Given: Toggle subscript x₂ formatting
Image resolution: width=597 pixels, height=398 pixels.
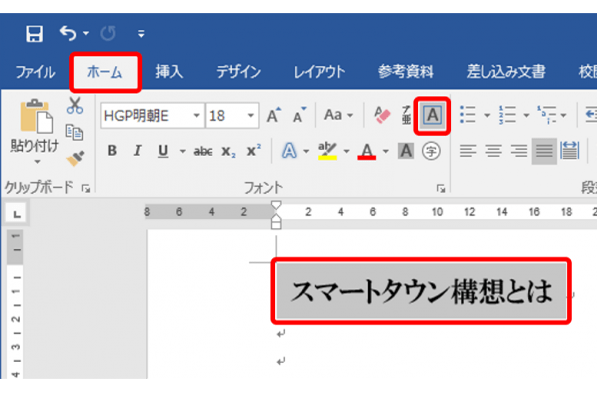Looking at the screenshot, I should pyautogui.click(x=228, y=152).
